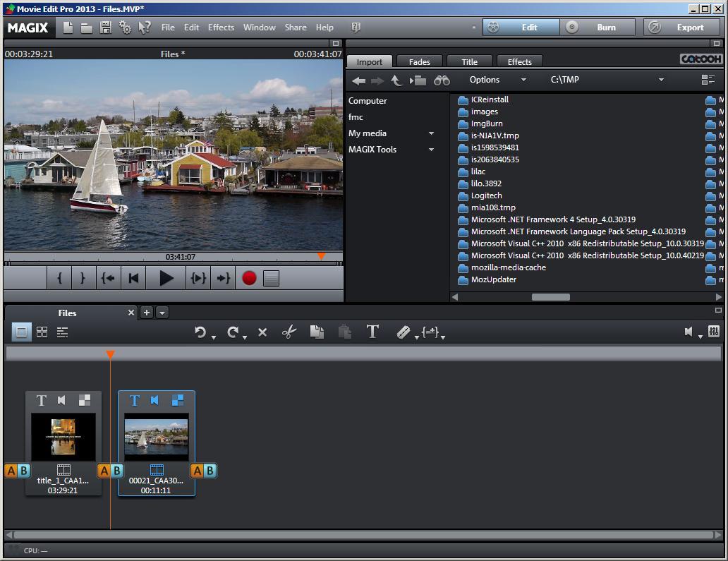Switch to the Burn interface
Viewport: 728px width, 561px height.
[597, 28]
